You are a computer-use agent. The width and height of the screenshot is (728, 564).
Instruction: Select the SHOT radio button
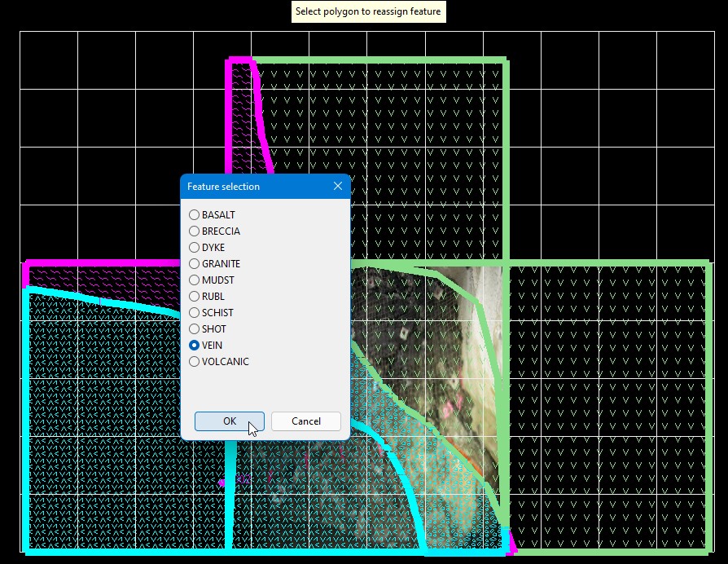194,329
